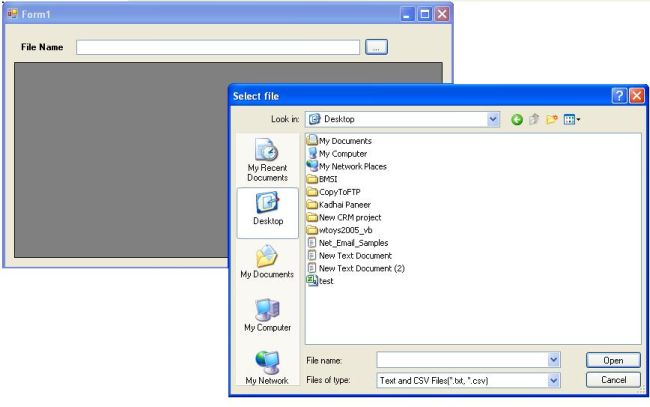650x407 pixels.
Task: Select the BMSI folder
Action: [x=322, y=179]
